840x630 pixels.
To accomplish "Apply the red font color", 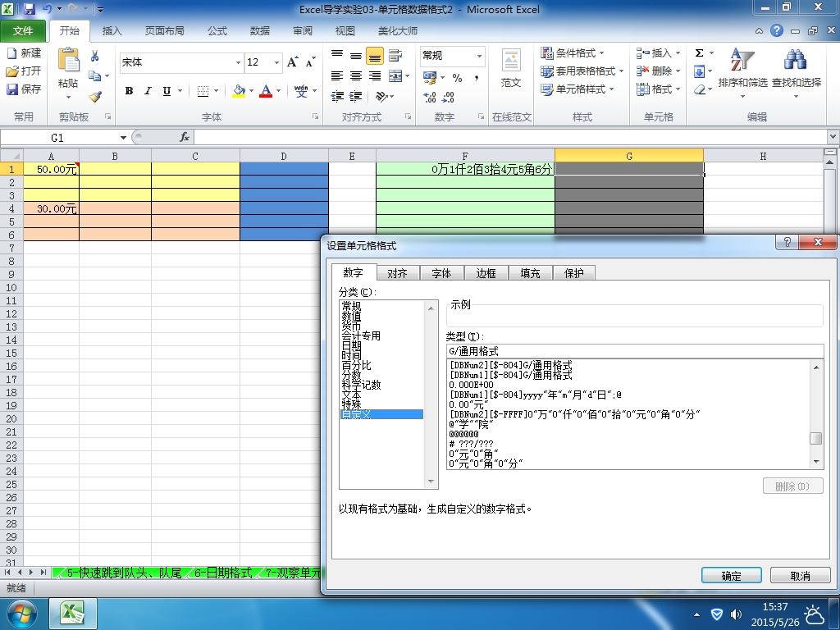I will click(266, 91).
